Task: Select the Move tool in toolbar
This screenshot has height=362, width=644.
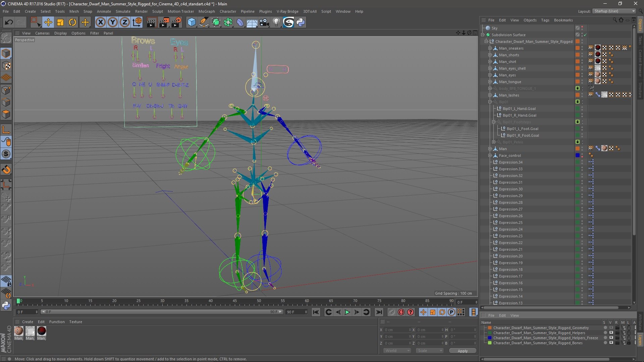Action: point(48,22)
